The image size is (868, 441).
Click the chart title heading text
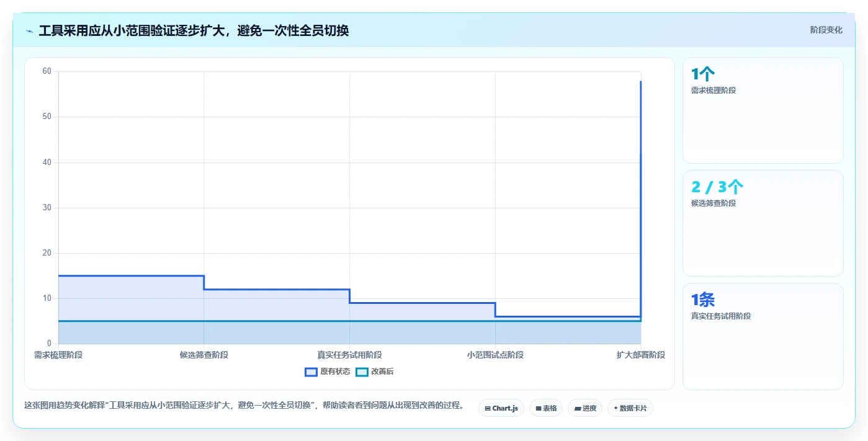tap(194, 30)
